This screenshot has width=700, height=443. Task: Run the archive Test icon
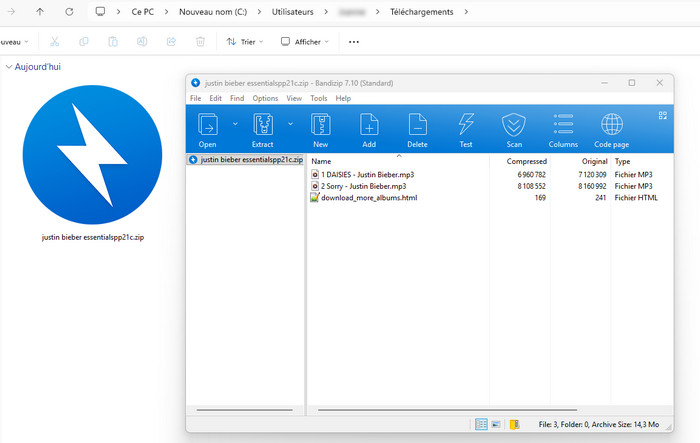click(x=466, y=125)
